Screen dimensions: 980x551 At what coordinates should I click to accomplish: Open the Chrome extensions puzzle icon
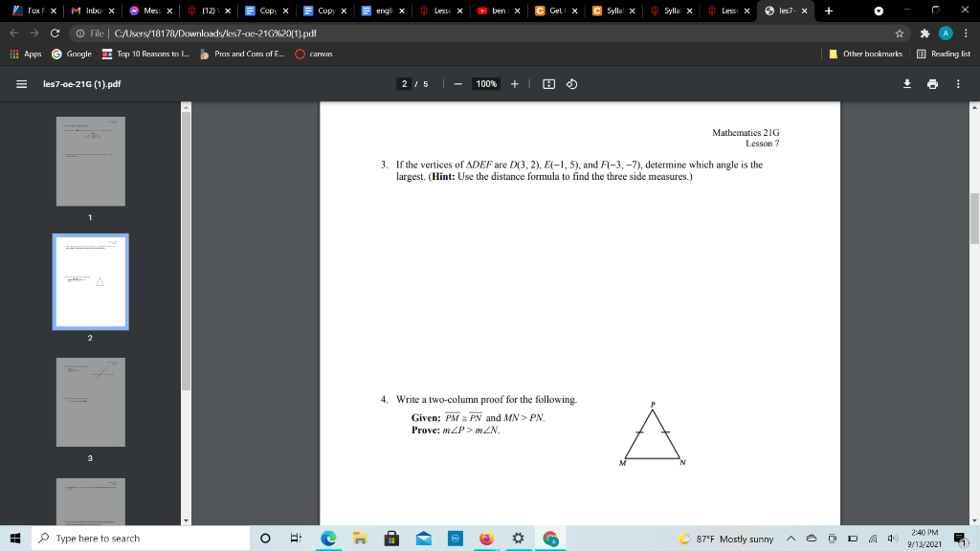(925, 33)
